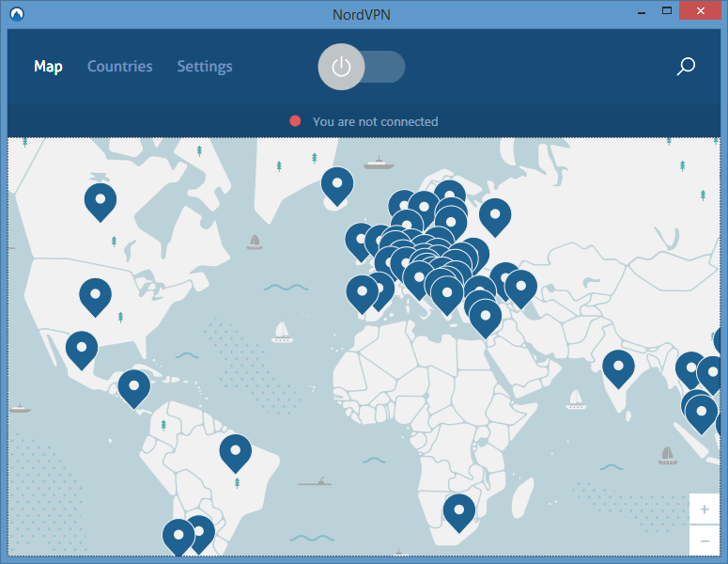Open the search magnifier icon
The image size is (728, 564).
tap(686, 67)
